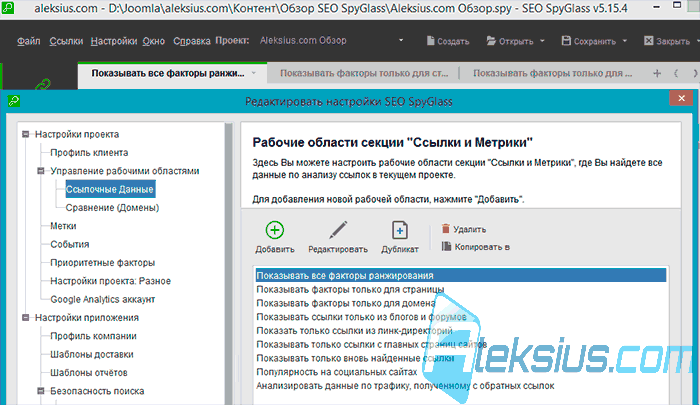
Task: Click the Дубликат page icon
Action: 400,230
